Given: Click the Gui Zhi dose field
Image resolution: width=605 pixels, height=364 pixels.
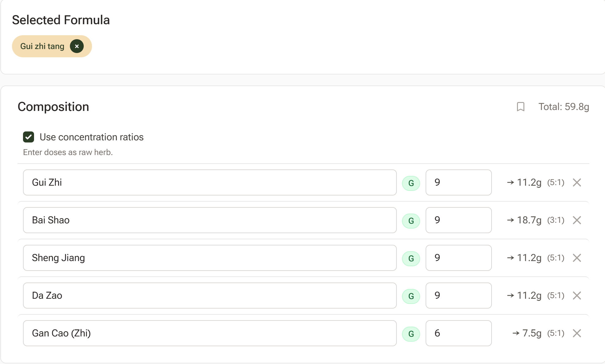Looking at the screenshot, I should tap(459, 182).
